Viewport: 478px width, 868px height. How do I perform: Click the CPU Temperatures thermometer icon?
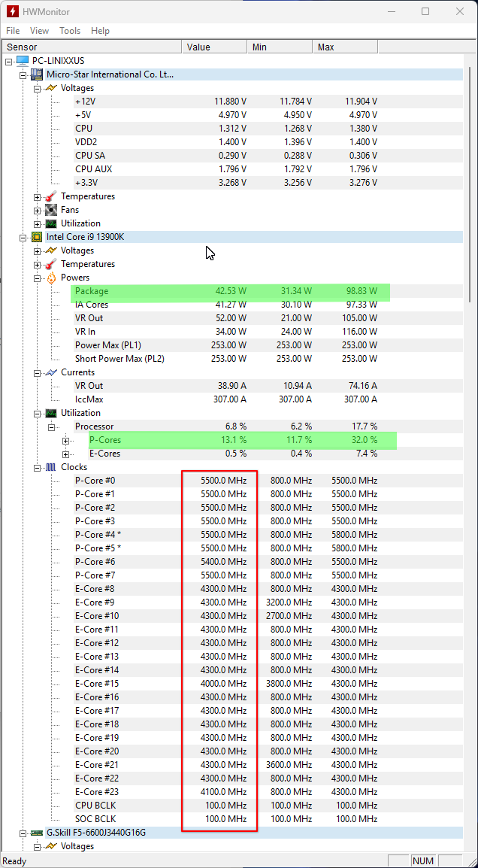click(x=51, y=264)
